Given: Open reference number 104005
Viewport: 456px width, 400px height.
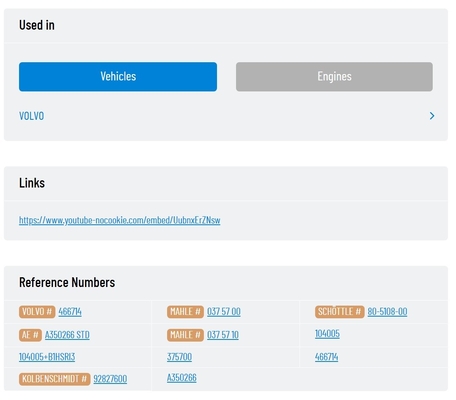Looking at the screenshot, I should pyautogui.click(x=327, y=334).
